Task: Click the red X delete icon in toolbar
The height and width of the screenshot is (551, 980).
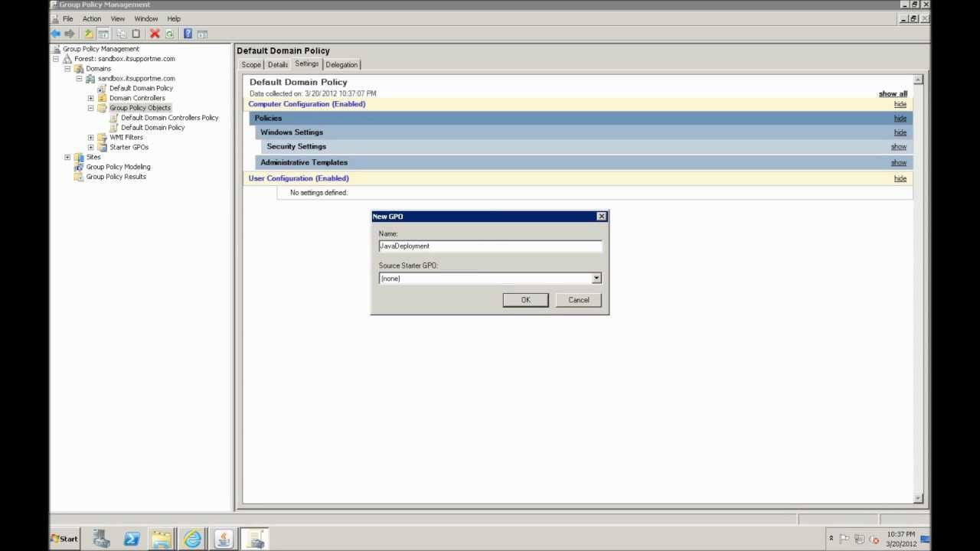Action: pos(153,33)
